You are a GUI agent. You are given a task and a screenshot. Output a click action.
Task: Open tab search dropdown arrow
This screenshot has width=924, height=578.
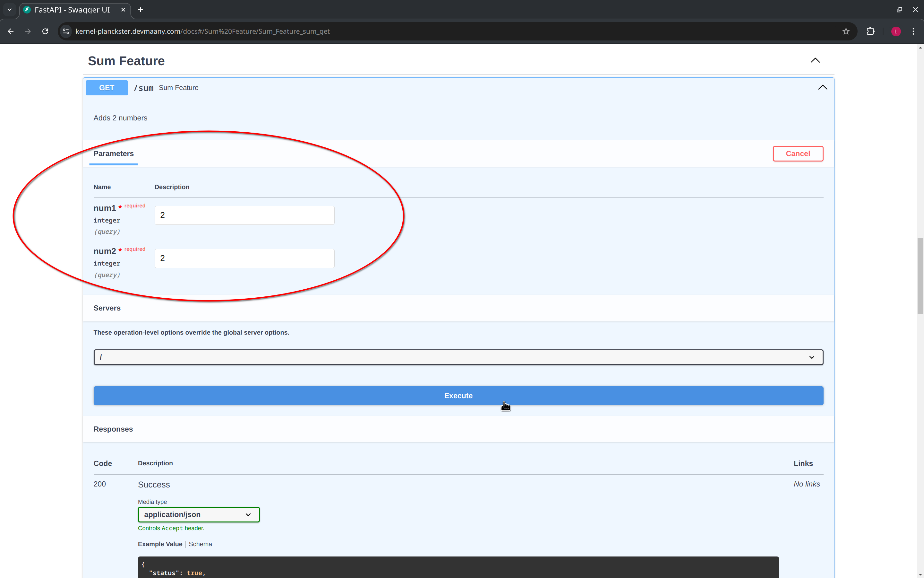click(10, 10)
